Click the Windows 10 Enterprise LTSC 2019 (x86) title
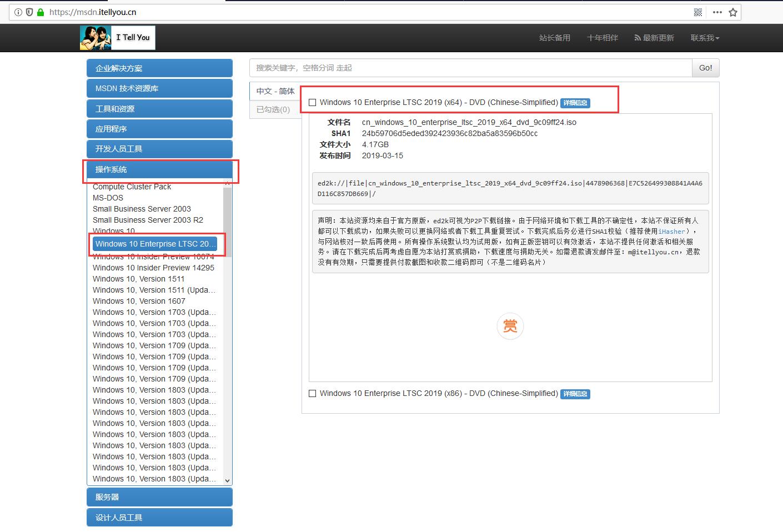This screenshot has height=532, width=783. (439, 393)
